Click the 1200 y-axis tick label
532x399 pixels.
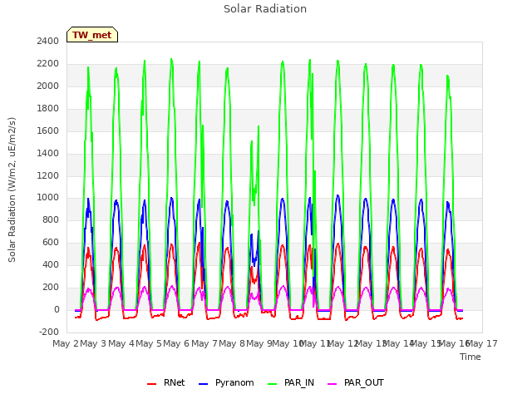pos(48,175)
